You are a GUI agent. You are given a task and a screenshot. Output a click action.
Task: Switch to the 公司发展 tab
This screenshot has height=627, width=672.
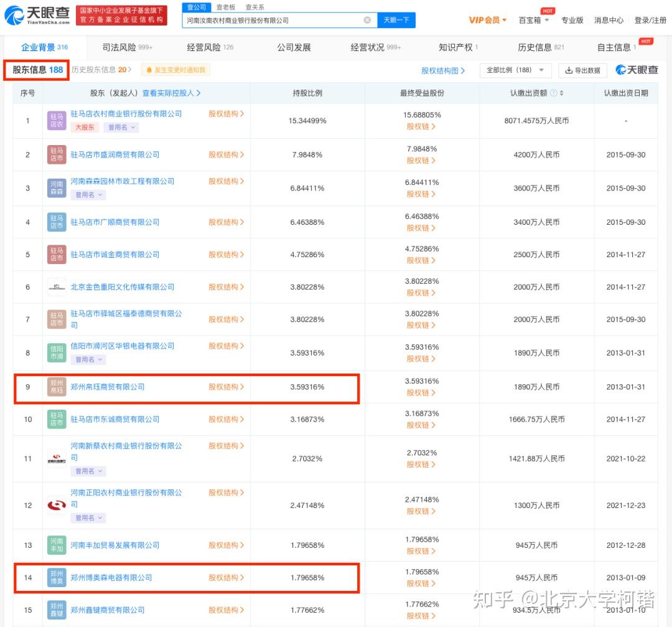[x=294, y=47]
